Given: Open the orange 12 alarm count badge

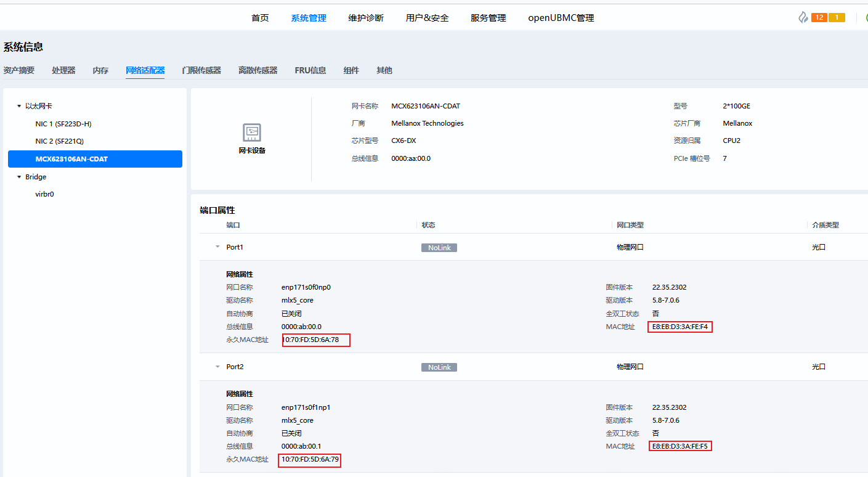Looking at the screenshot, I should pos(819,17).
